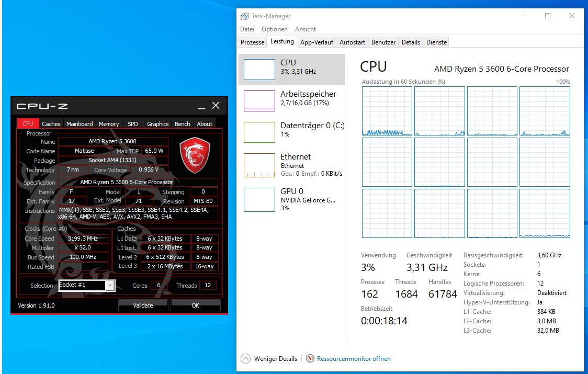
Task: Switch to the Bench tab in CPU-Z
Action: pyautogui.click(x=182, y=123)
